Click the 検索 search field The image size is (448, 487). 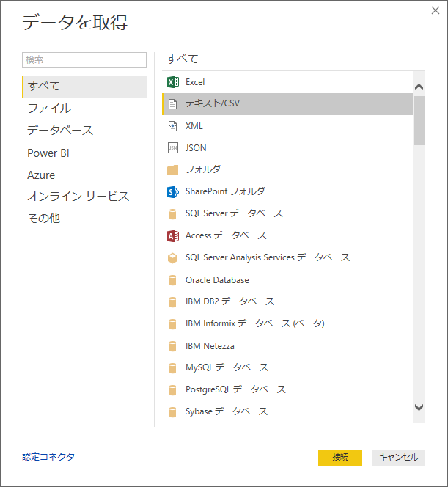pyautogui.click(x=84, y=60)
